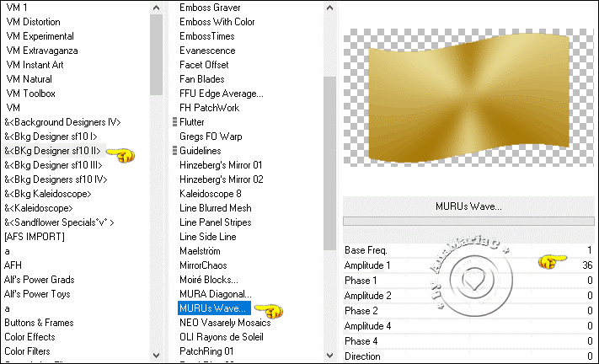Select the &<Kaleidoscope> category

[39, 208]
